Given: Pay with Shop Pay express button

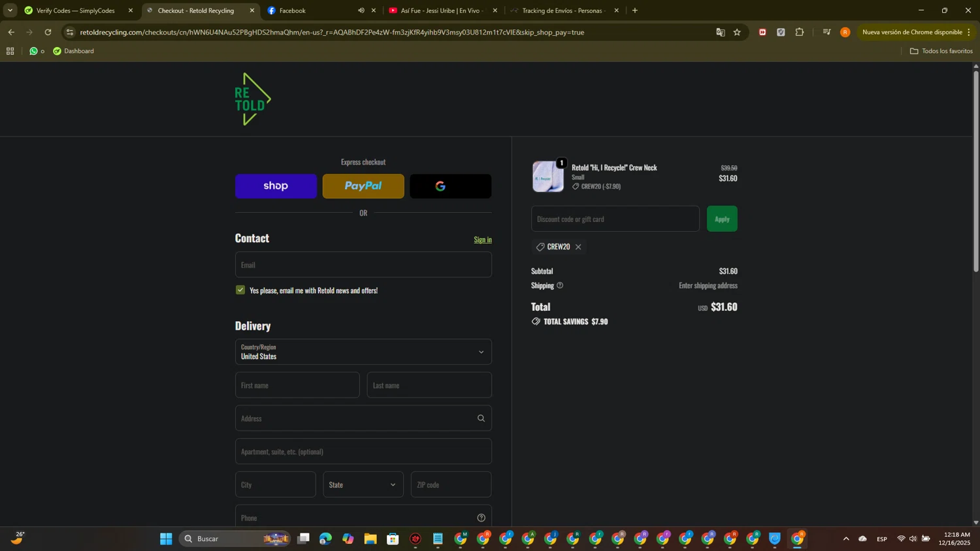Looking at the screenshot, I should tap(276, 186).
